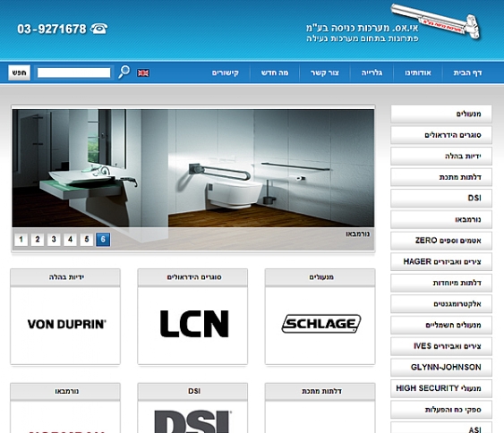Click the חפש search button
504x433 pixels.
click(20, 72)
